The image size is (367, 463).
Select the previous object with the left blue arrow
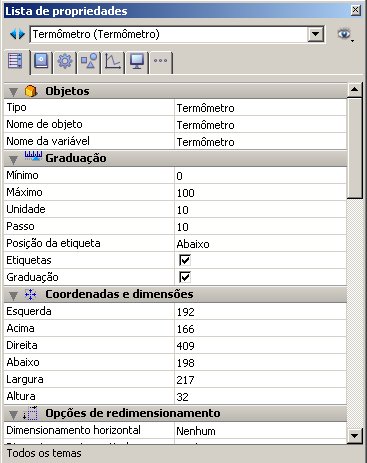pyautogui.click(x=13, y=34)
